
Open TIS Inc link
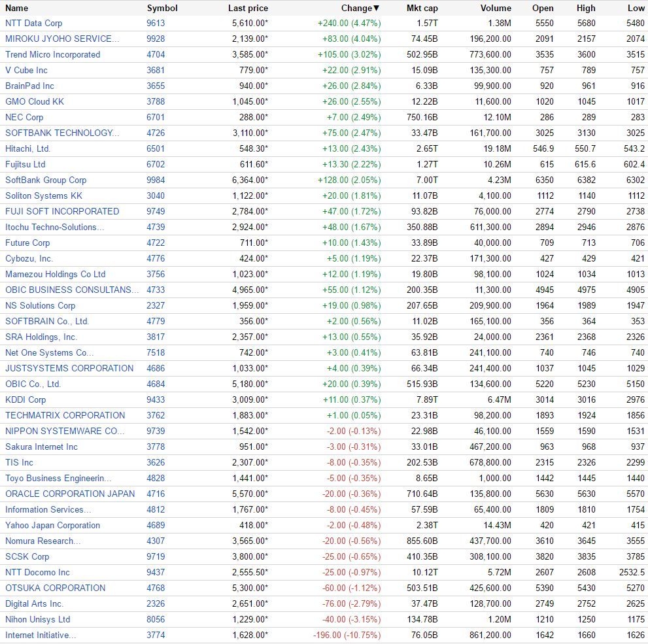[x=19, y=463]
